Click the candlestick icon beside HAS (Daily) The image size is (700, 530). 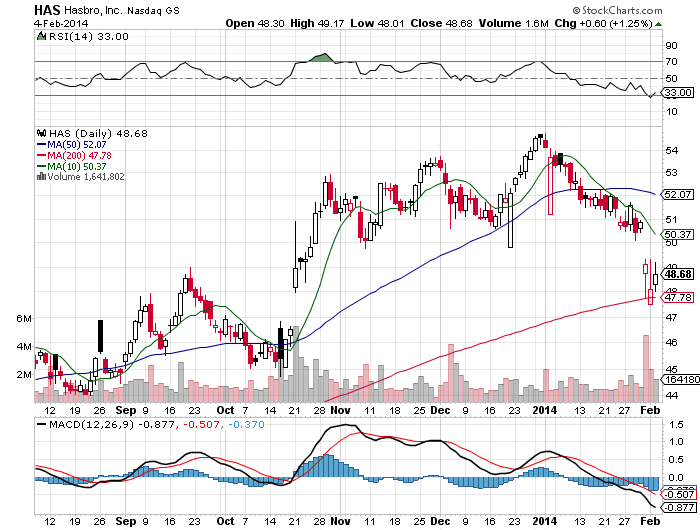coord(42,133)
